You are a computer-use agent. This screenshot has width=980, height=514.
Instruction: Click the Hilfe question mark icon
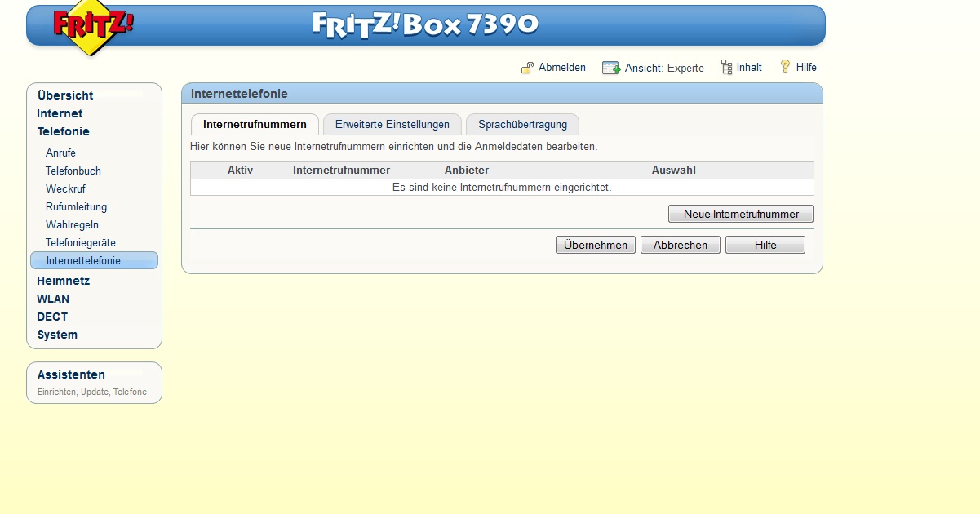(x=786, y=67)
